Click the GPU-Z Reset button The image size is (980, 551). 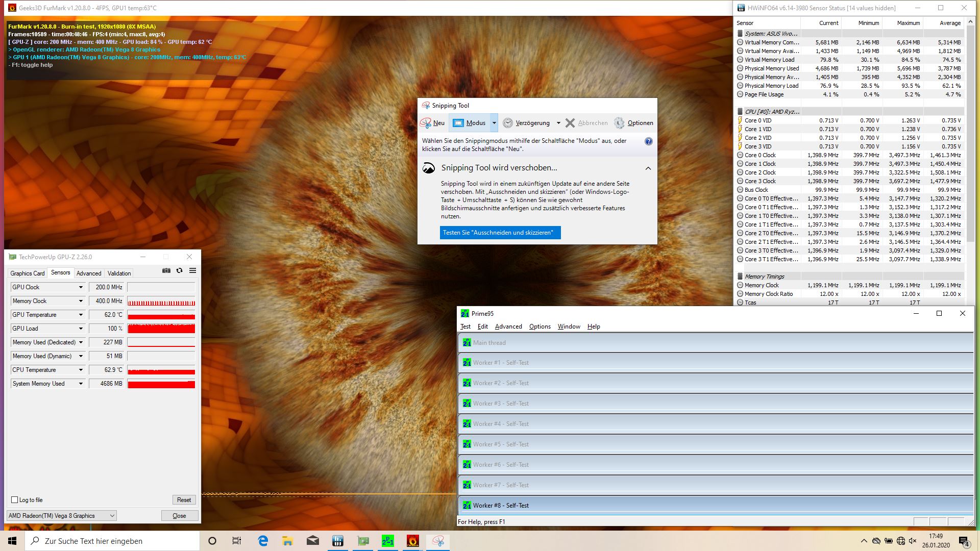pos(184,500)
